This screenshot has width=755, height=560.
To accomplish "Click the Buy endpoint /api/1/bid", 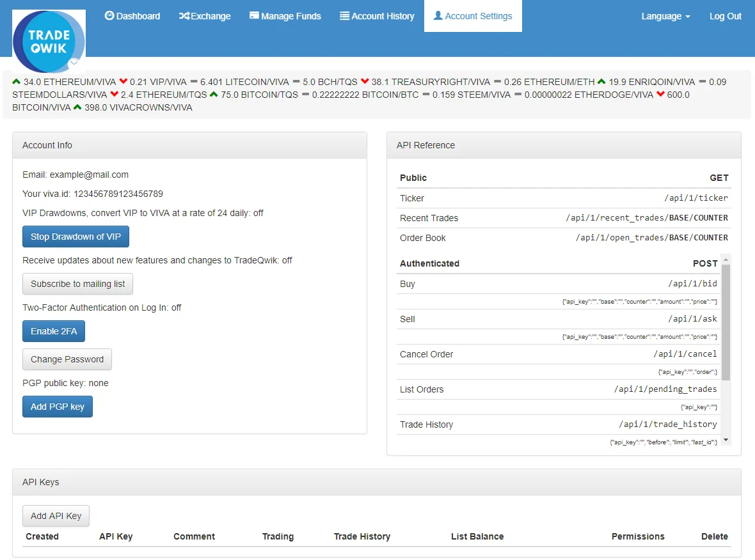I will (692, 284).
